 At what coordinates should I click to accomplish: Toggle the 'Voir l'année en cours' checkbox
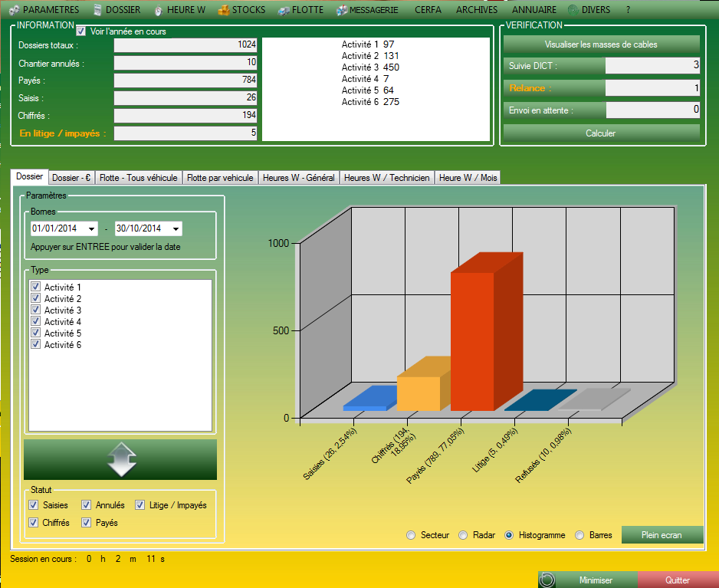[81, 31]
